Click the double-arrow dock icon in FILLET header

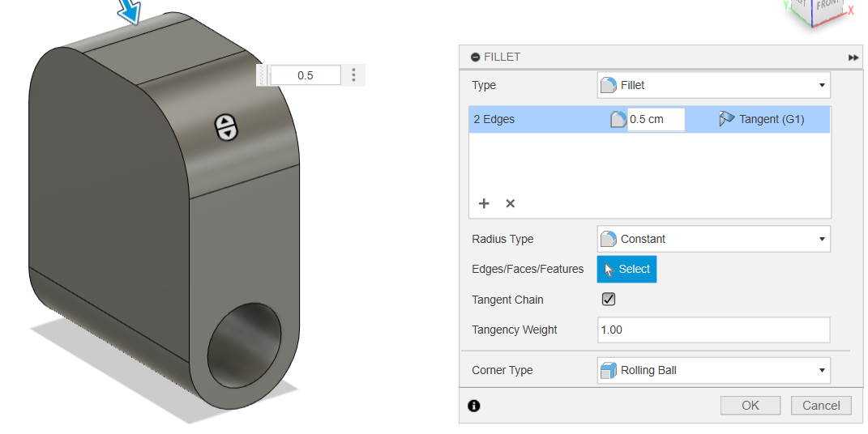pos(853,57)
